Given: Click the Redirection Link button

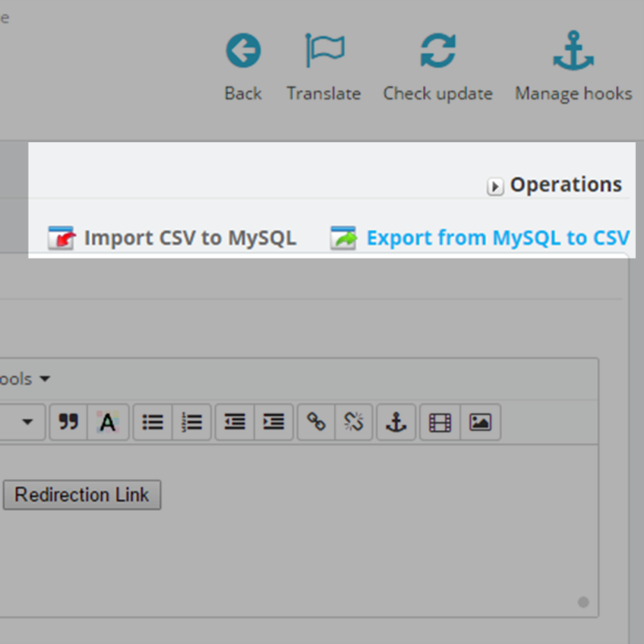Looking at the screenshot, I should (82, 495).
